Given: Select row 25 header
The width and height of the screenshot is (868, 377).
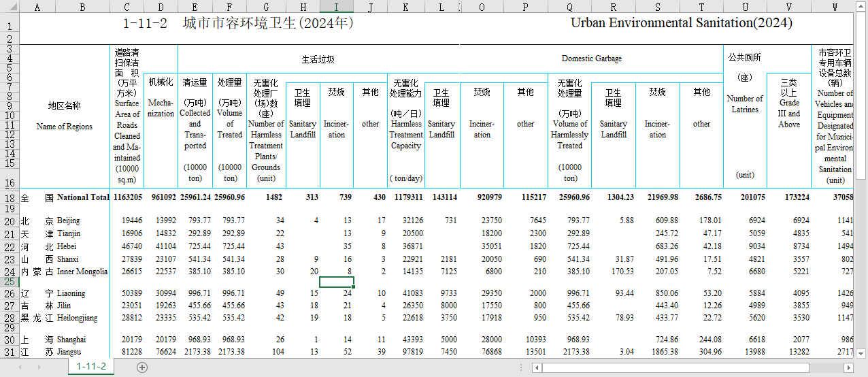Looking at the screenshot, I should click(10, 281).
